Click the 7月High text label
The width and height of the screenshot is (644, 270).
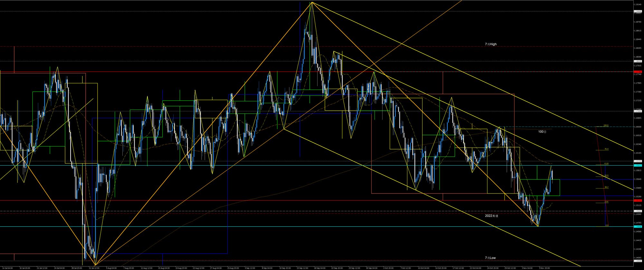coord(491,44)
